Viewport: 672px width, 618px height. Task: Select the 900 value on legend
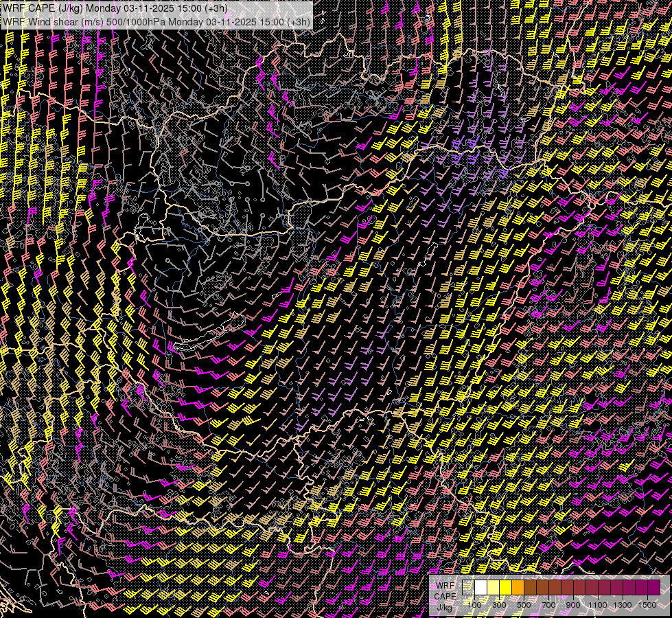point(573,605)
